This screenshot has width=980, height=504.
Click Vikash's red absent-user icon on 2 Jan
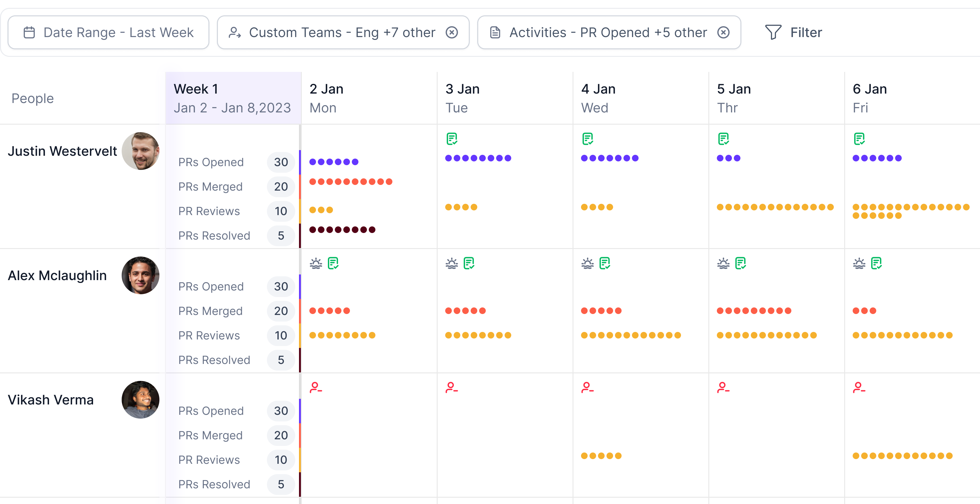coord(316,387)
